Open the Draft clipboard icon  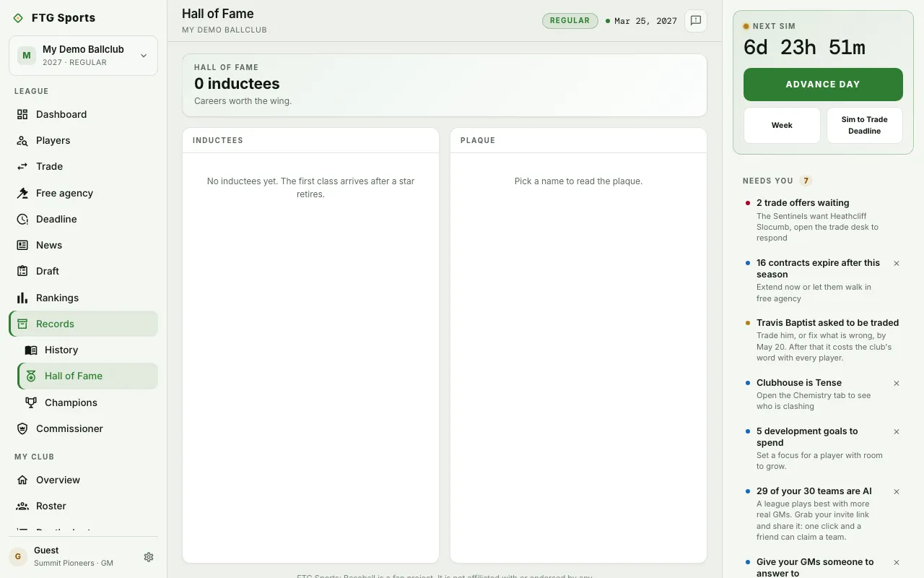22,271
